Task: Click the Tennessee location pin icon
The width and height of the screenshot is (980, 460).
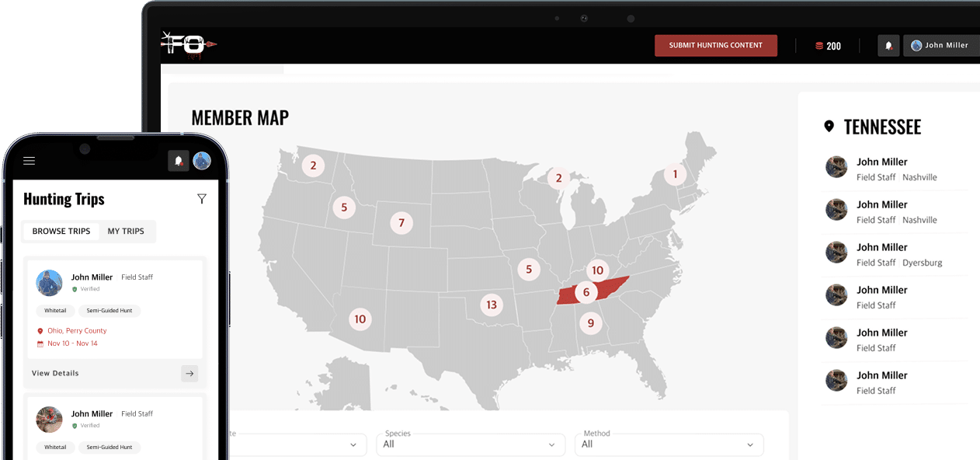Action: click(x=829, y=127)
